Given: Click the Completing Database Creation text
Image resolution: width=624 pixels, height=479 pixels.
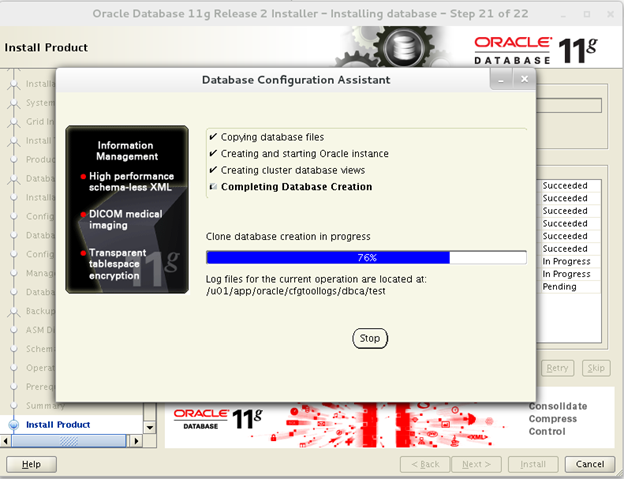Looking at the screenshot, I should 296,187.
